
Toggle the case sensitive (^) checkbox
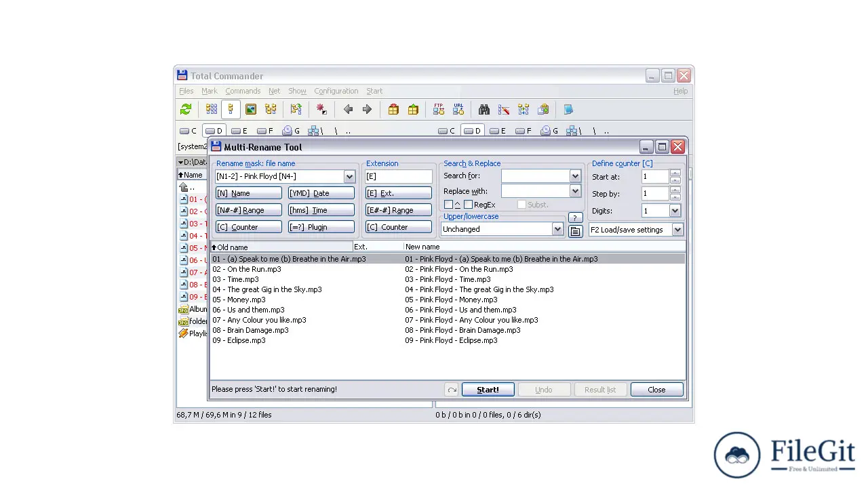click(x=448, y=205)
